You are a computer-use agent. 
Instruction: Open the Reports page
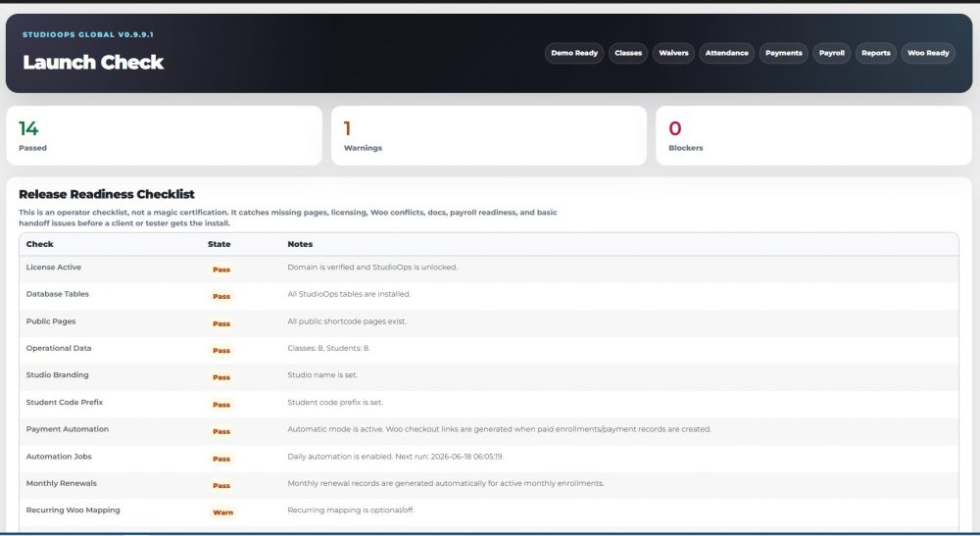point(875,53)
